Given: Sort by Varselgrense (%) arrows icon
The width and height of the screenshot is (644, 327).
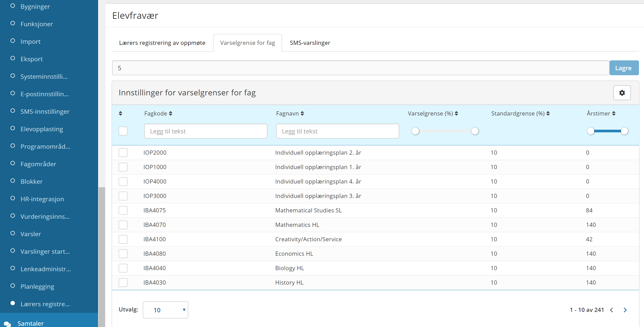Looking at the screenshot, I should point(456,114).
